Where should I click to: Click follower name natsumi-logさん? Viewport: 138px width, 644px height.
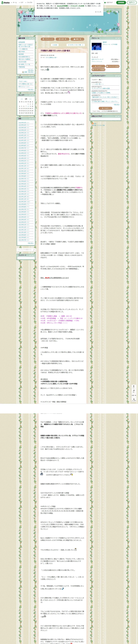tap(97, 87)
